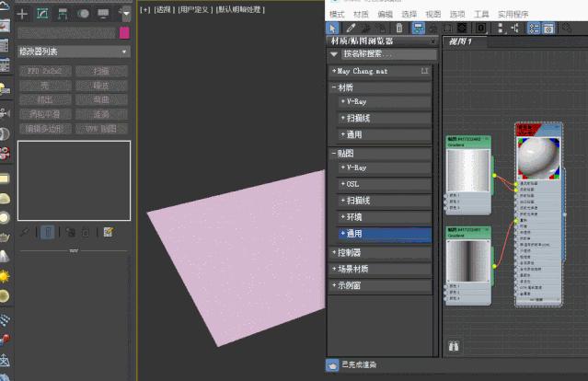Open the Hierarchy panel tab
Image resolution: width=588 pixels, height=381 pixels.
pyautogui.click(x=63, y=14)
